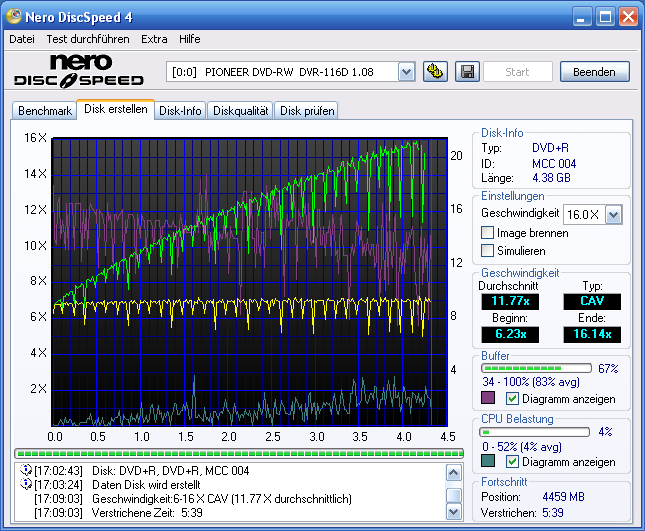Screen dimensions: 645x531
Task: Open the Benchmark tab
Action: point(45,111)
